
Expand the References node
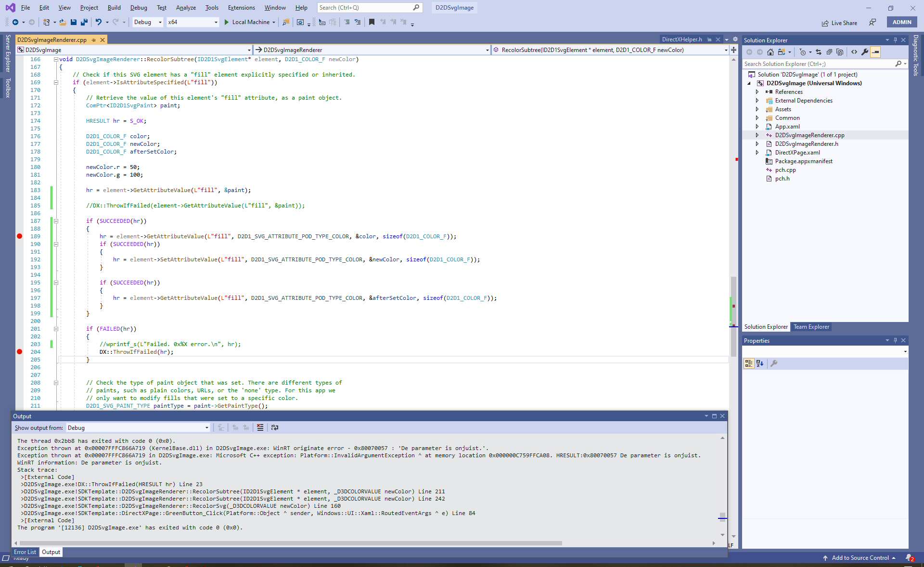point(757,92)
